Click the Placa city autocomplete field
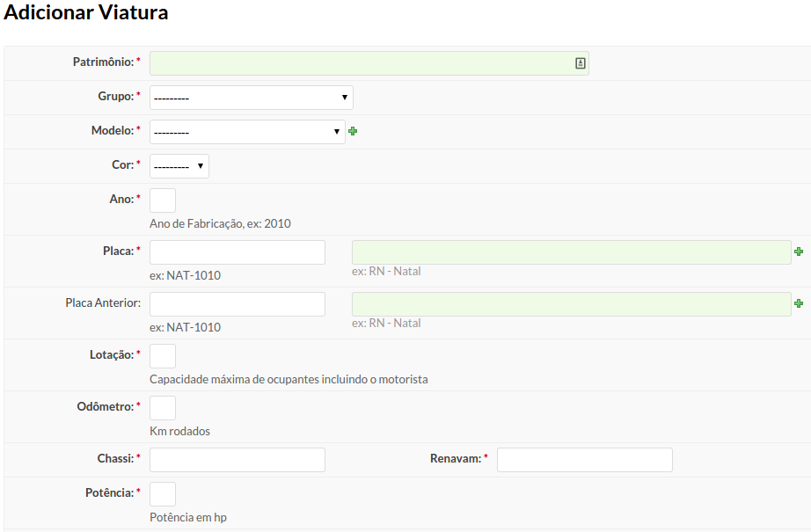The width and height of the screenshot is (811, 532). pos(572,252)
